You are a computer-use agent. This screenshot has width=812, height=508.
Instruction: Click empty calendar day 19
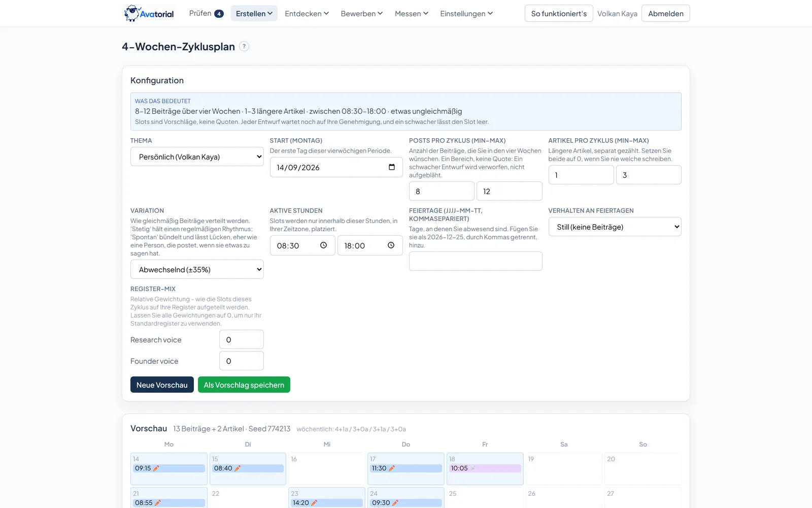[564, 469]
